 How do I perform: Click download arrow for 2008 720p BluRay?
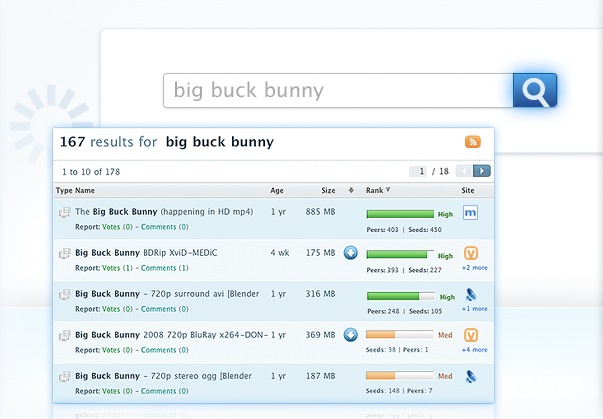click(x=351, y=335)
